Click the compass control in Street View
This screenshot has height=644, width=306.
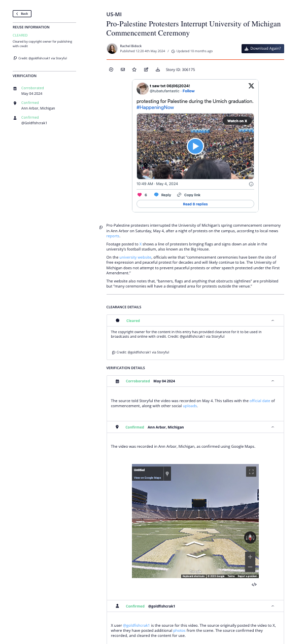pos(250,538)
